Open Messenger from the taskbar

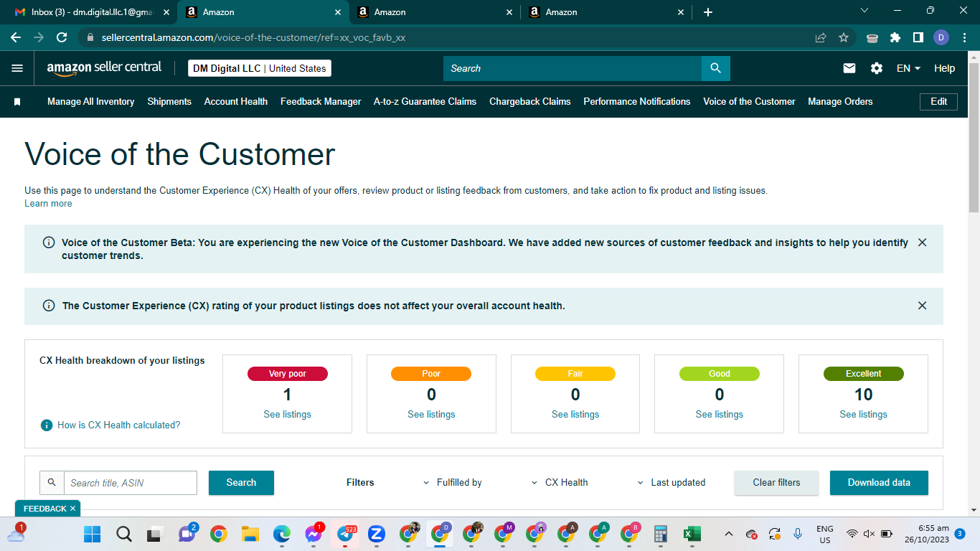click(x=314, y=534)
